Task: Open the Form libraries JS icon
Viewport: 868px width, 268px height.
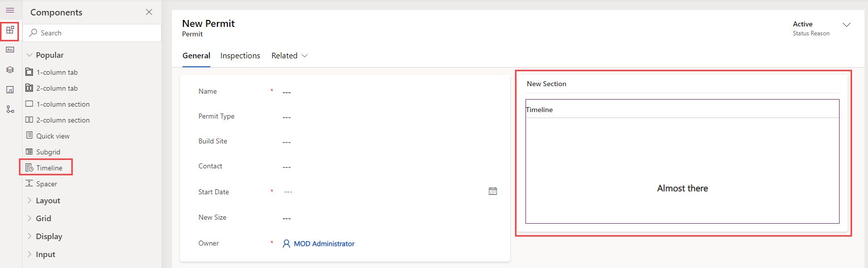Action: pyautogui.click(x=10, y=90)
